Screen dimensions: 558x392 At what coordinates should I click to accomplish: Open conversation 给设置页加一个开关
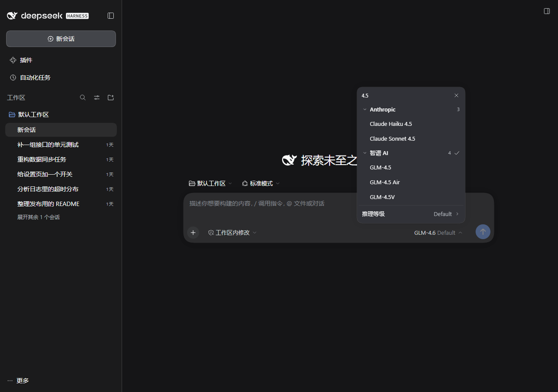coord(61,174)
